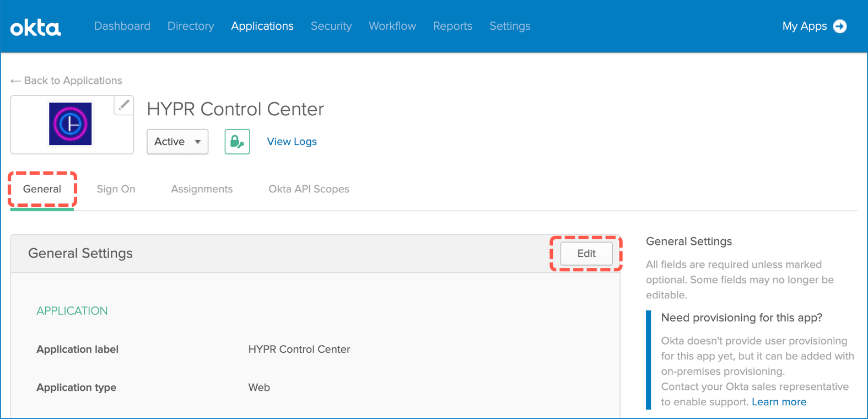Open the Security menu
This screenshot has width=868, height=419.
click(x=331, y=26)
